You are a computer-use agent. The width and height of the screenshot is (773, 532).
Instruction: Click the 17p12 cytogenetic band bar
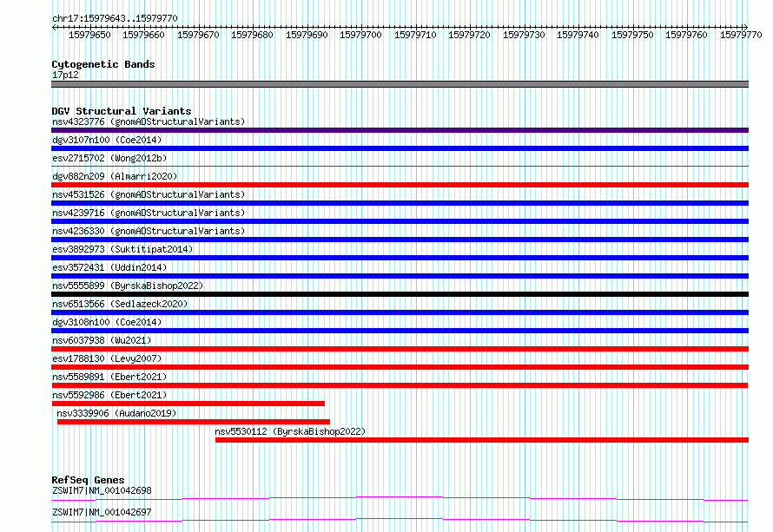[x=400, y=84]
